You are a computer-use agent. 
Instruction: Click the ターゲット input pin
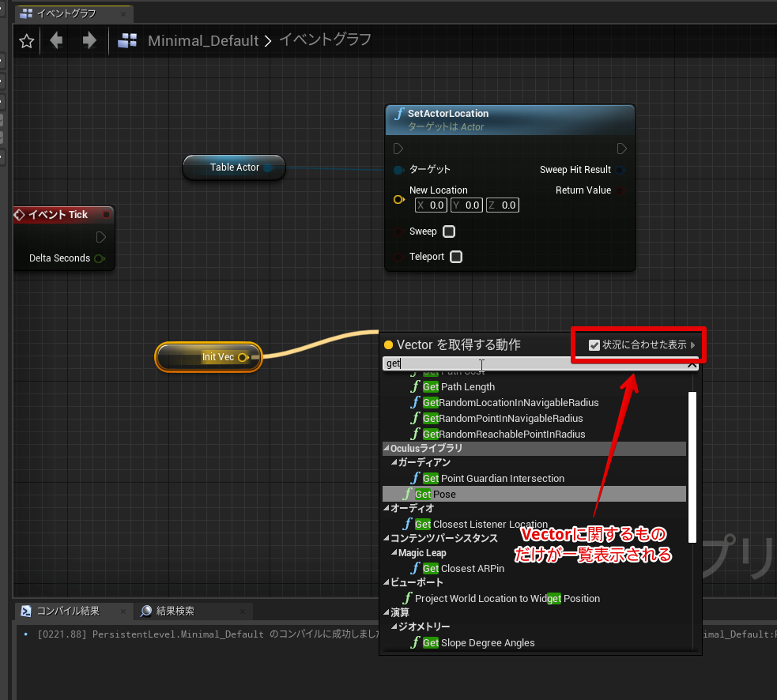(x=399, y=170)
